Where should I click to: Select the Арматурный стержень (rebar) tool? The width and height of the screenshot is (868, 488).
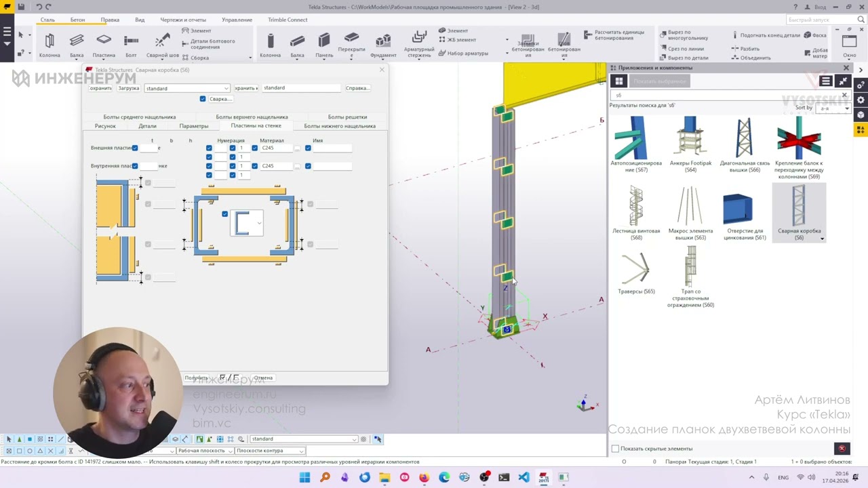pos(419,45)
